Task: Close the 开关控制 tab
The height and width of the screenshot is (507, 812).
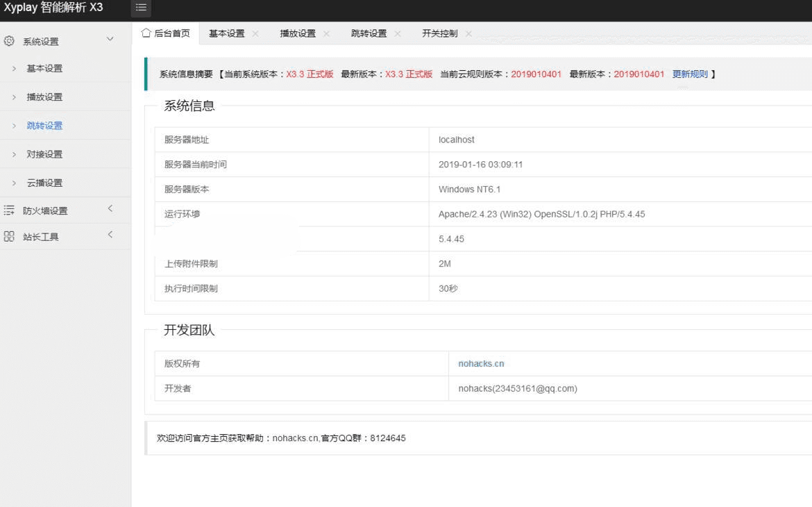Action: [x=468, y=33]
